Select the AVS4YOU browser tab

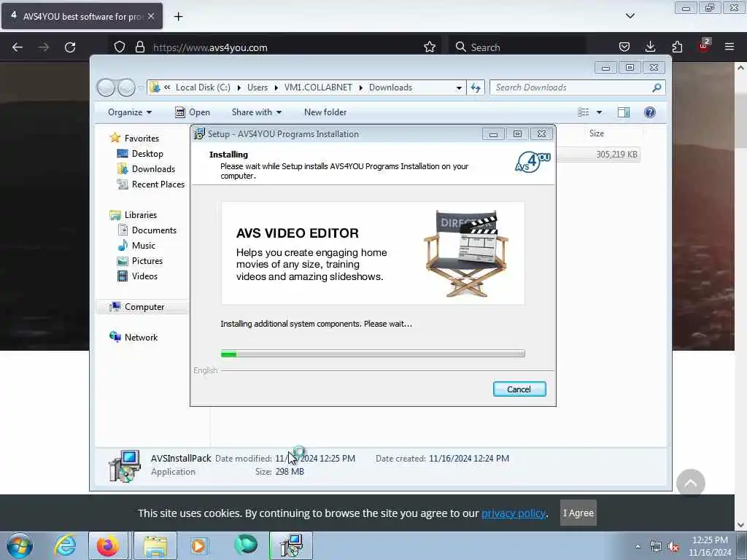[82, 16]
